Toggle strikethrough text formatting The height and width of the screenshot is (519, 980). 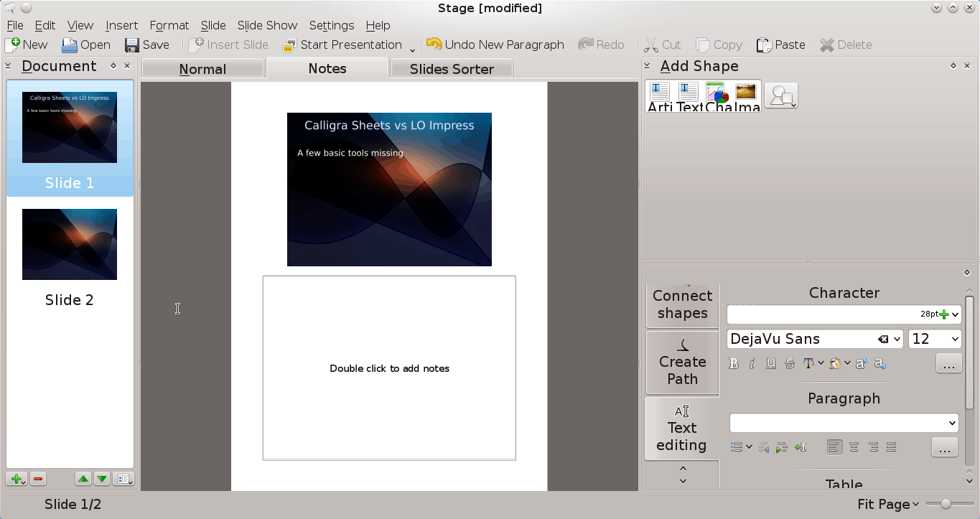point(790,363)
